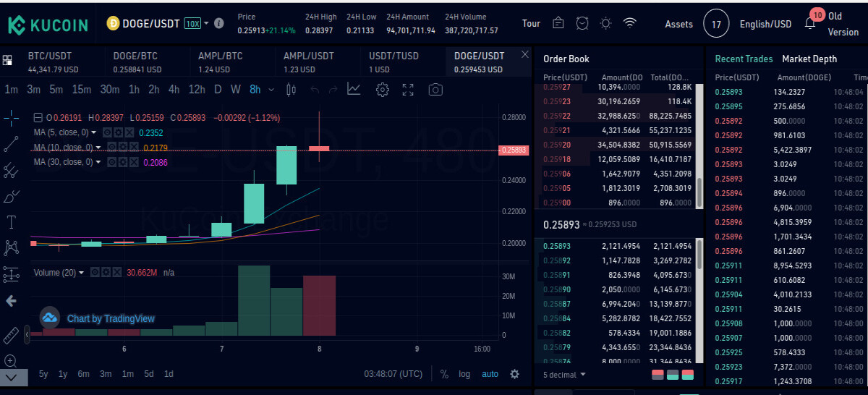Toggle fullscreen chart mode icon
Image resolution: width=868 pixels, height=395 pixels.
point(408,90)
